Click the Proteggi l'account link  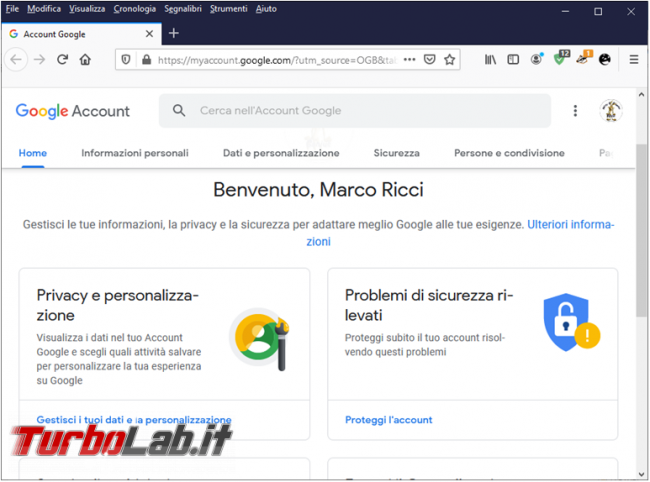pos(388,420)
